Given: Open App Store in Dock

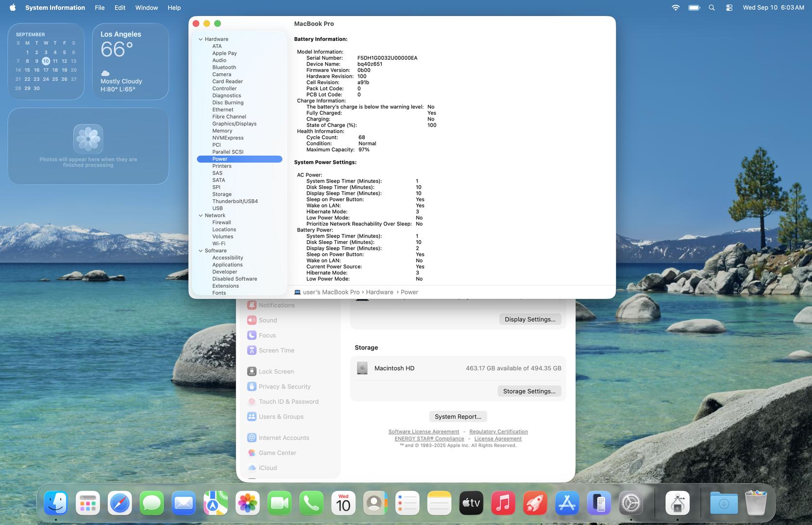Looking at the screenshot, I should tap(567, 503).
